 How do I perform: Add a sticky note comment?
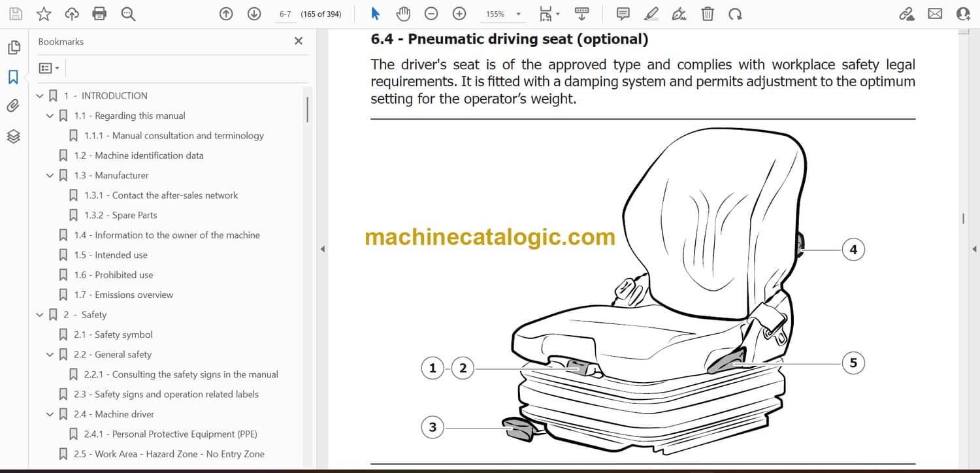click(x=623, y=14)
